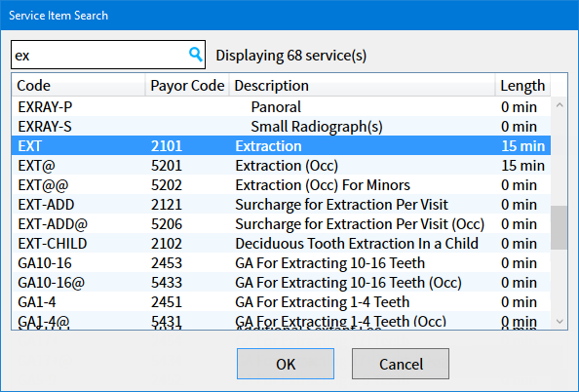Viewport: 579px width, 392px height.
Task: Select the EXT-ADD surcharge row
Action: [281, 205]
